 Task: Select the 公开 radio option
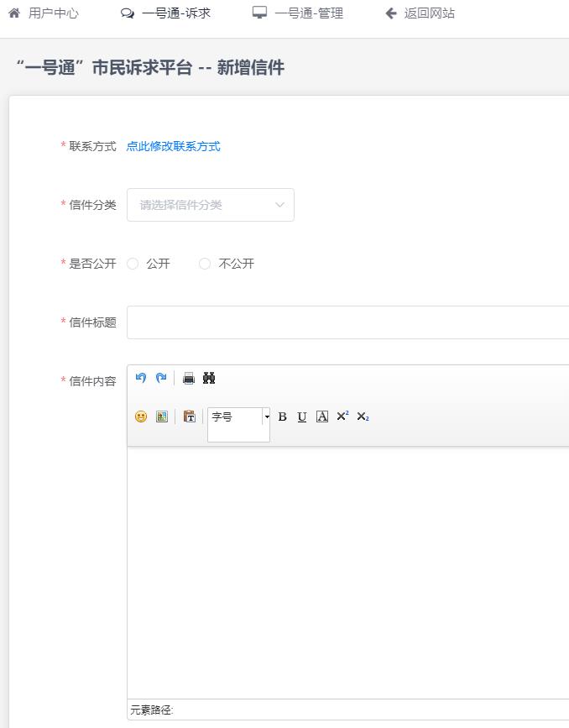pos(133,264)
